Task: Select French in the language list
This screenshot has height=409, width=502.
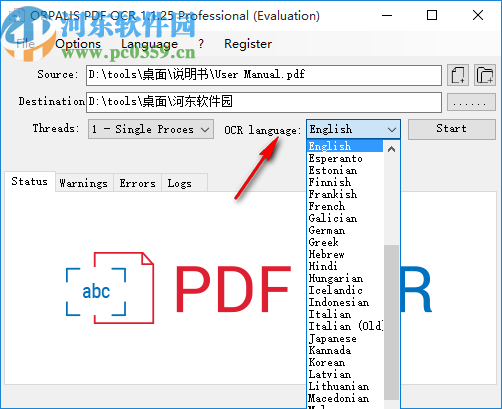Action: (x=345, y=206)
